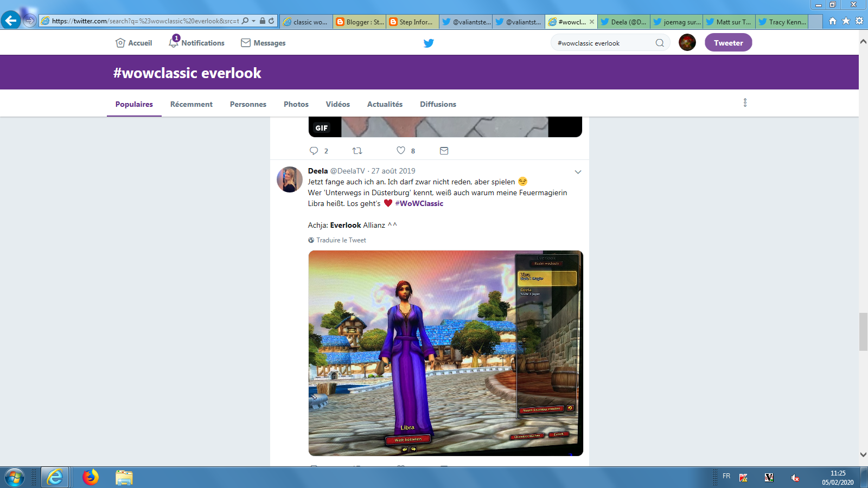The width and height of the screenshot is (868, 488).
Task: Select the Actualités results tab
Action: point(385,104)
